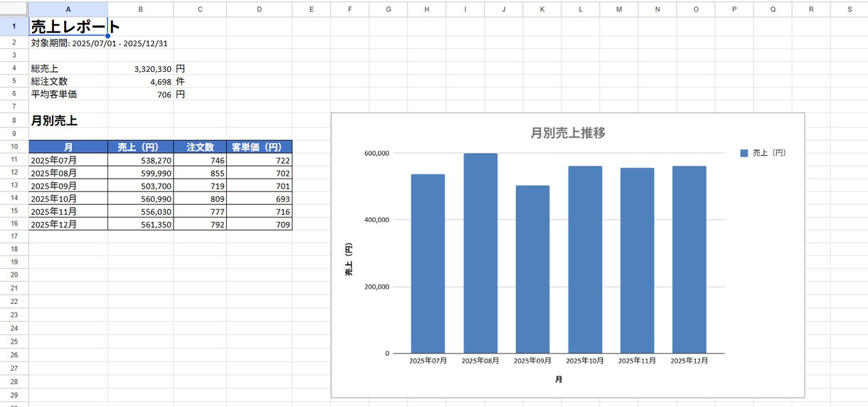Select column D header
This screenshot has width=868, height=407.
click(259, 9)
